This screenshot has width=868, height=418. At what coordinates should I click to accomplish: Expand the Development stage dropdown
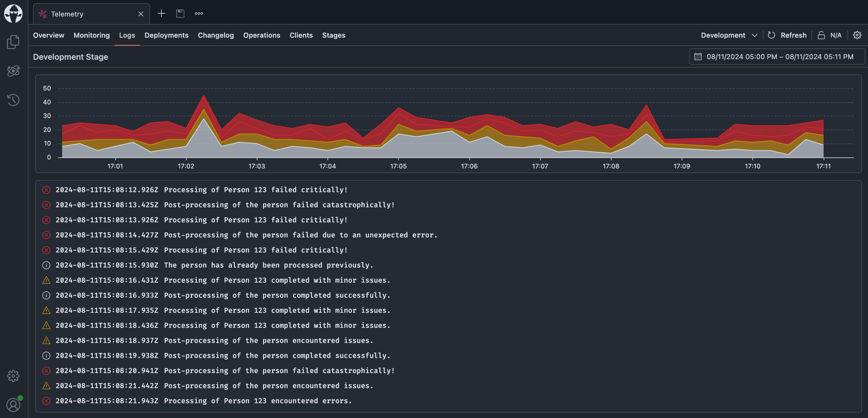[729, 35]
